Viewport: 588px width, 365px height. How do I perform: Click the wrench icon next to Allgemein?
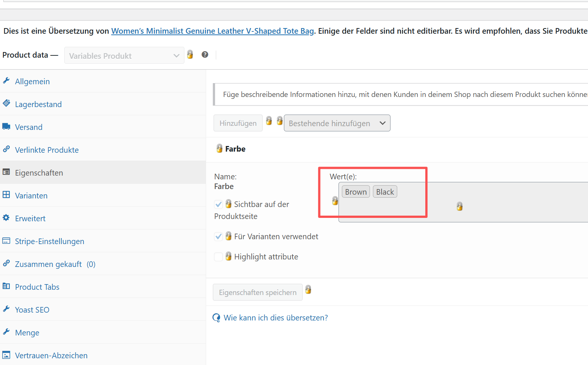[x=6, y=81]
